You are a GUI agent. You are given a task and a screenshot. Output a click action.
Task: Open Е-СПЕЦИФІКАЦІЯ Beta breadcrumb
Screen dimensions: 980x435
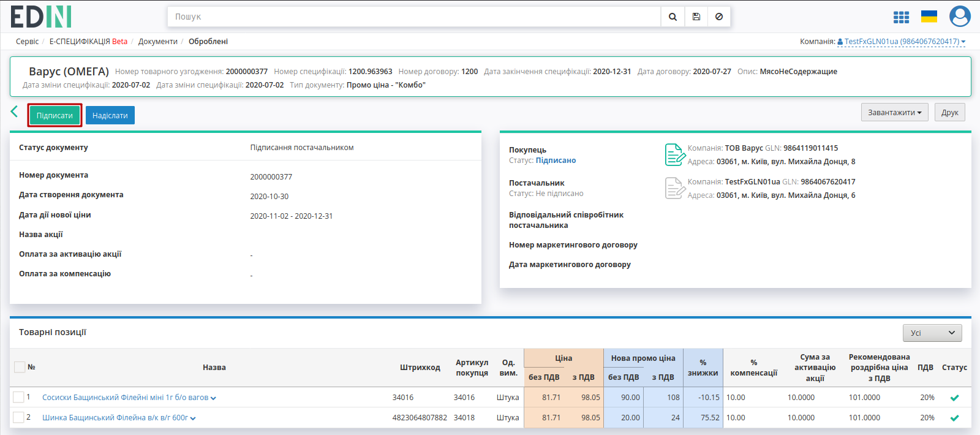[88, 42]
